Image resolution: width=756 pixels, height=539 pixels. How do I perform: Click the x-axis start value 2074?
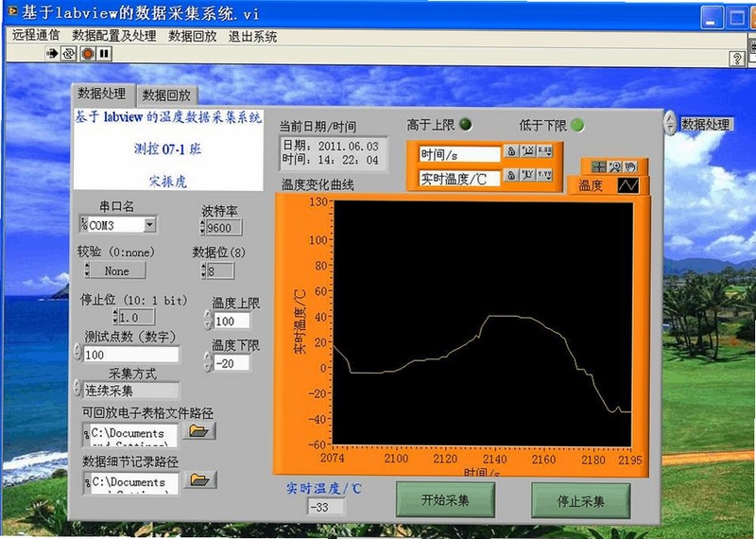click(x=333, y=458)
